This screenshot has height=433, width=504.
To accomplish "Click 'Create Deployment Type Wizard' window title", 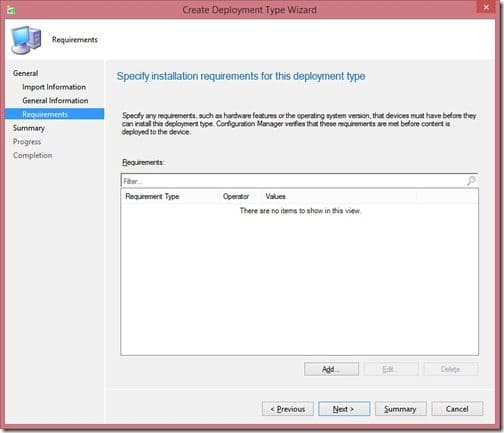I will [249, 10].
